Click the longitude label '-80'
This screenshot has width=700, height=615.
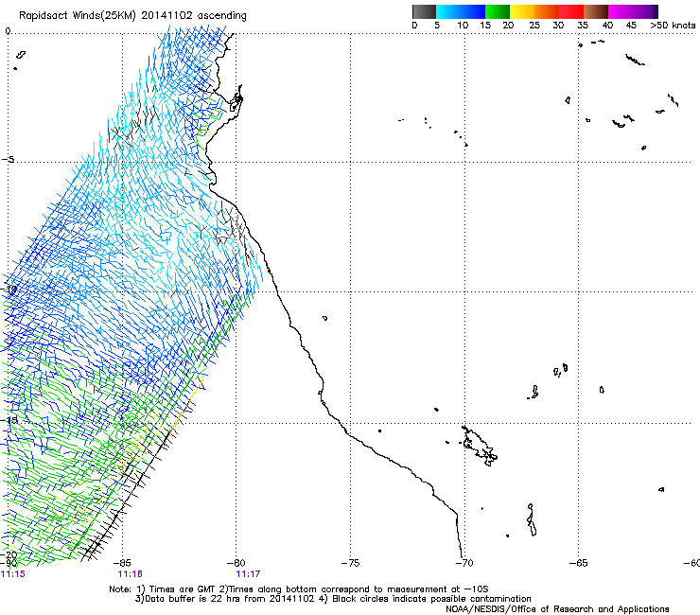(x=236, y=563)
